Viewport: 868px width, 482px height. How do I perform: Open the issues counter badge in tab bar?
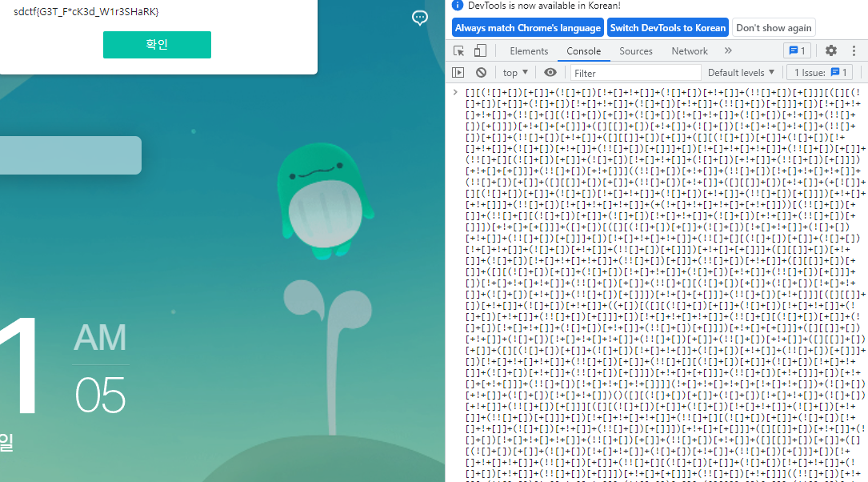pos(797,50)
